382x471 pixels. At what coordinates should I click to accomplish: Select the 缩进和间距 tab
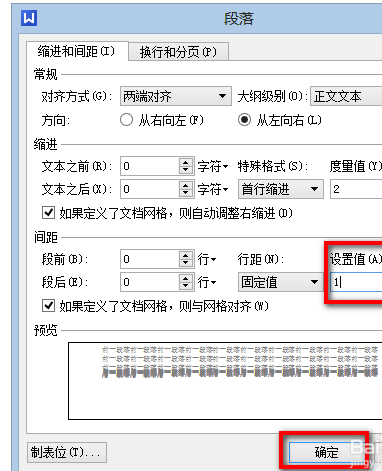[77, 51]
